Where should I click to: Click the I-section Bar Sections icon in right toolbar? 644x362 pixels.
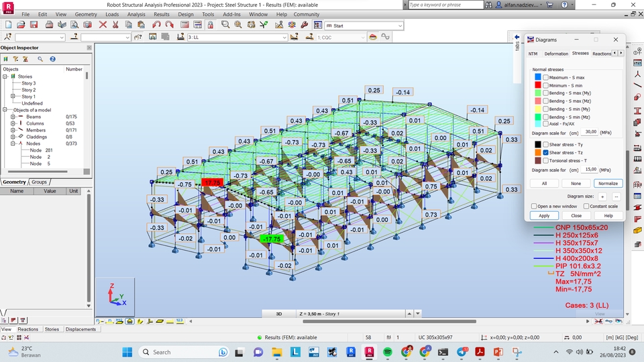(x=637, y=111)
